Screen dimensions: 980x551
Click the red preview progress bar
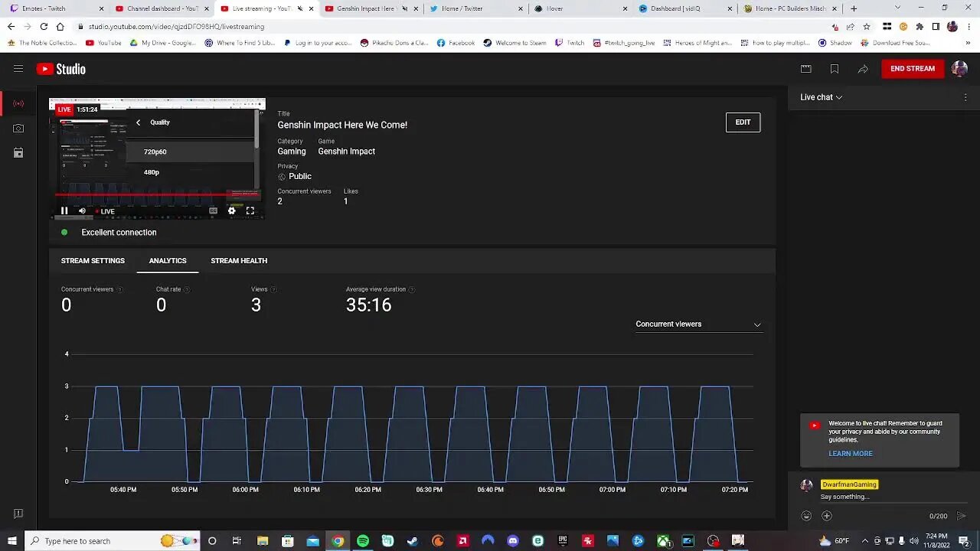pyautogui.click(x=157, y=194)
